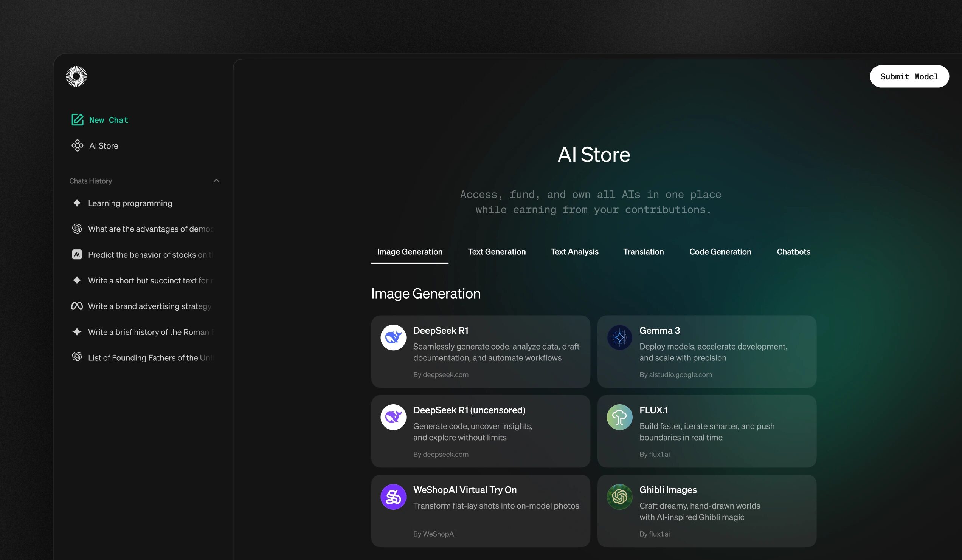Open the Chatbots tab

pos(793,252)
